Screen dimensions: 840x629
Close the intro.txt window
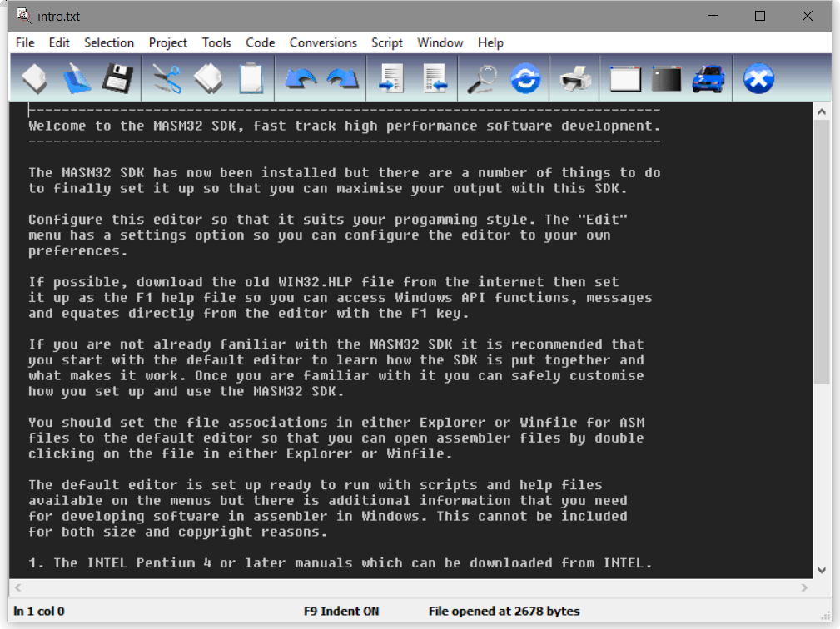click(x=807, y=16)
